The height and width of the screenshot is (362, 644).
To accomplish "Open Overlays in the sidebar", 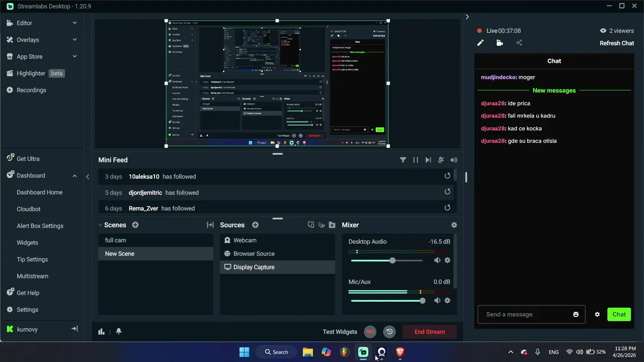I will click(x=28, y=40).
